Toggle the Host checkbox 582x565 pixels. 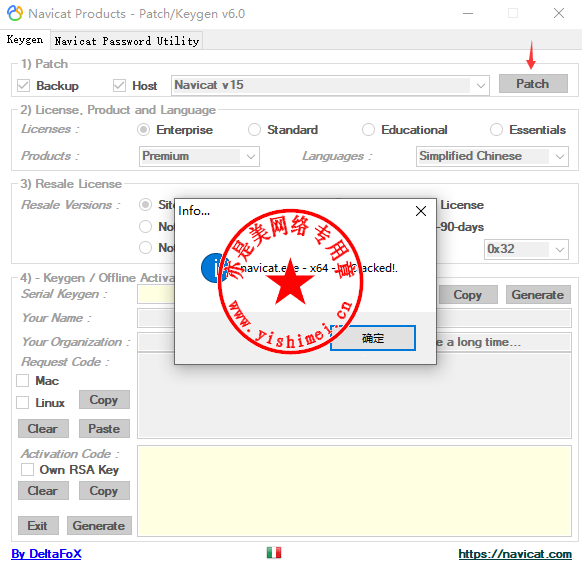pos(119,85)
